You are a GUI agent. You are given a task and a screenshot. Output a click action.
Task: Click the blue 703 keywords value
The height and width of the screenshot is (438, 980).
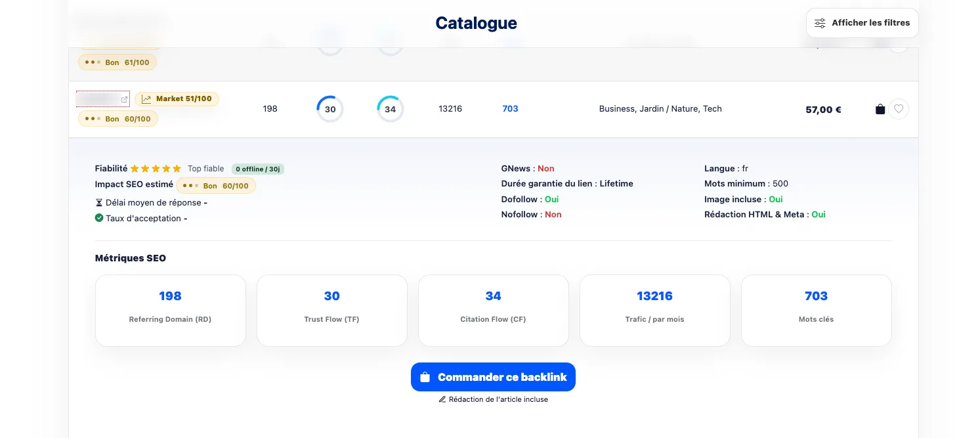510,109
